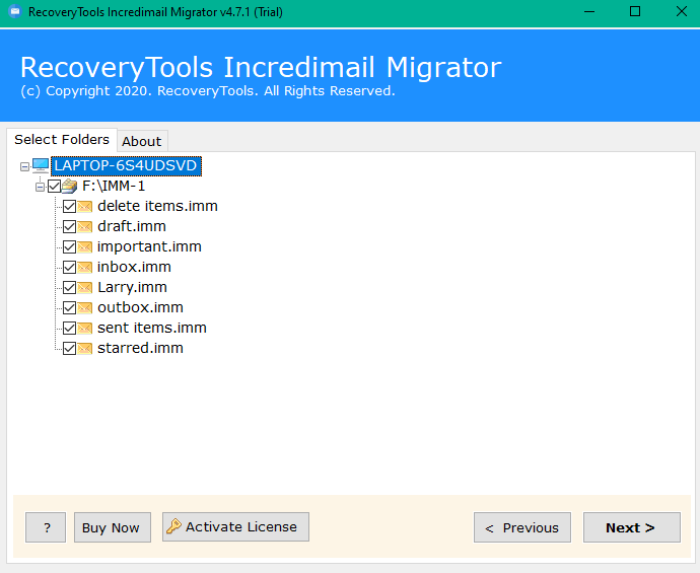Collapse the F:\IMM-1 folder node

(x=40, y=187)
